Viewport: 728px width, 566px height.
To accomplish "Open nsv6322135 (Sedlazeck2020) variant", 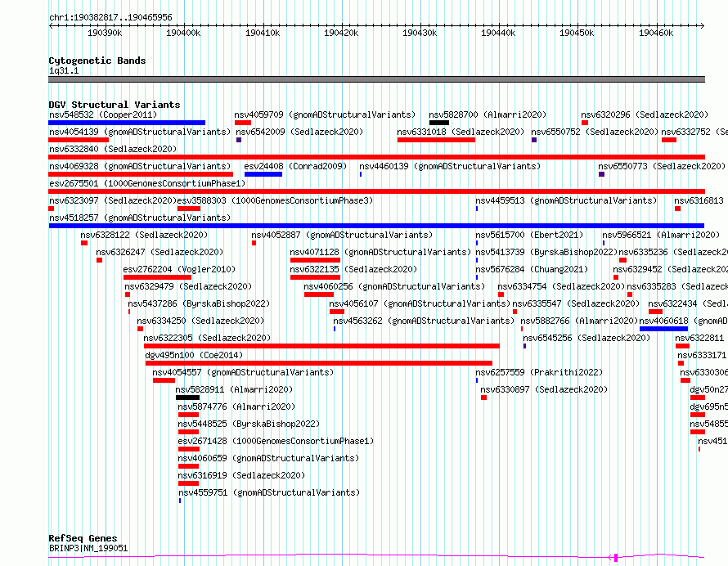I will tap(354, 269).
